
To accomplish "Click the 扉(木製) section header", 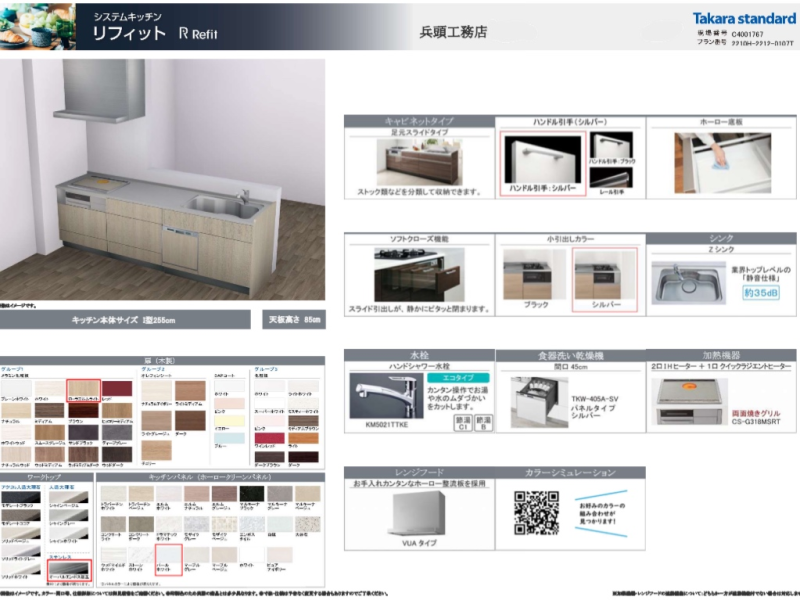I will [162, 360].
